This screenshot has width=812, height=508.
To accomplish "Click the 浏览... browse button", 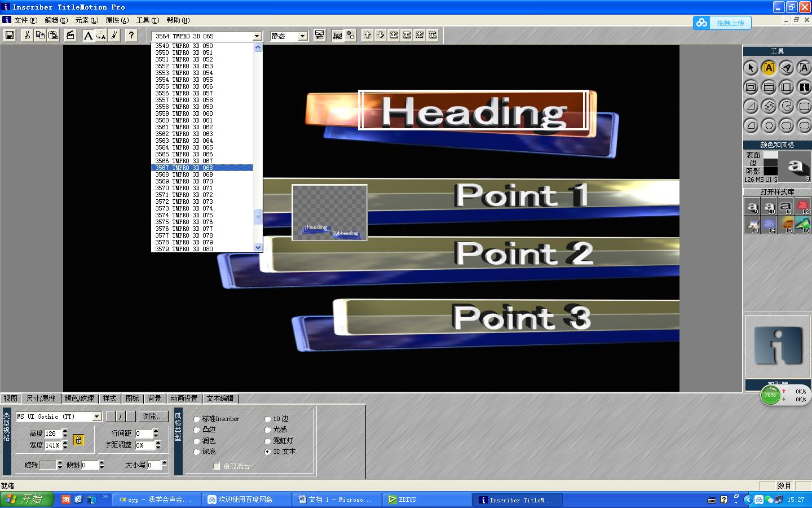I will coord(153,417).
